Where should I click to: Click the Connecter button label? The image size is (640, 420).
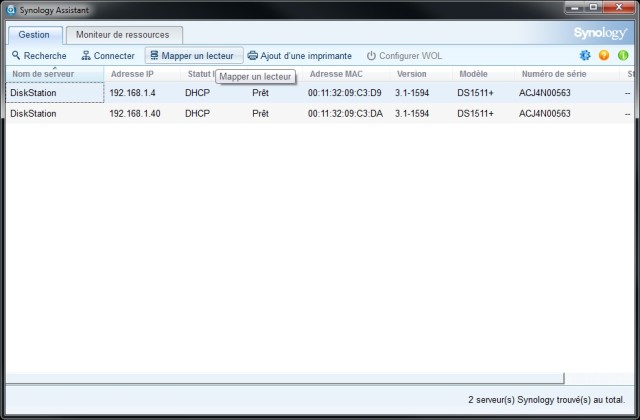114,56
